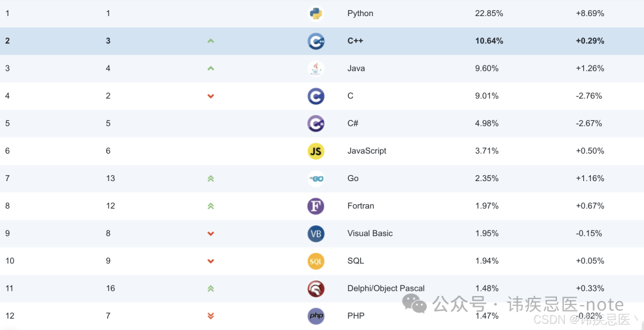The height and width of the screenshot is (330, 644).
Task: Click the Java coffee cup logo
Action: tap(316, 69)
